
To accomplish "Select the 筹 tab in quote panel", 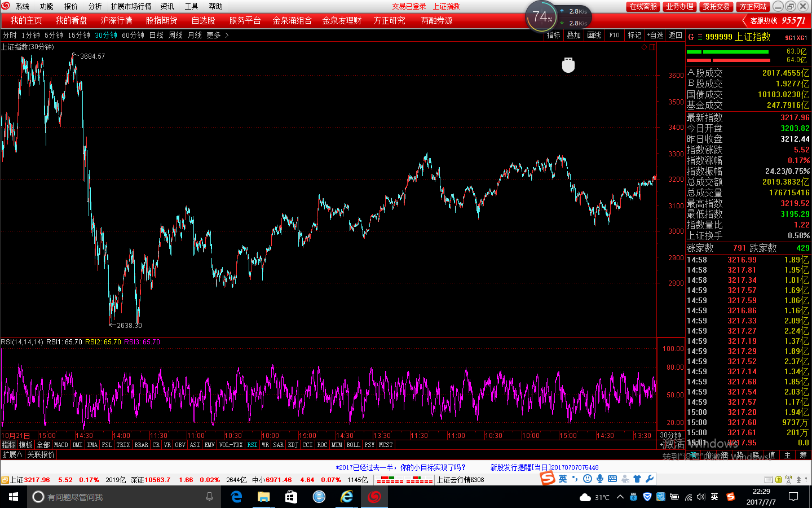I will pos(803,455).
